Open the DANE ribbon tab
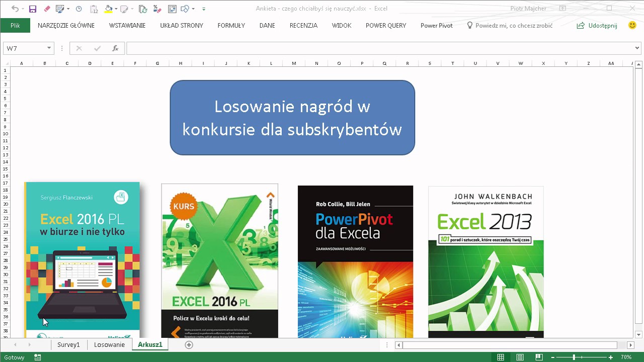This screenshot has width=644, height=362. 267,25
